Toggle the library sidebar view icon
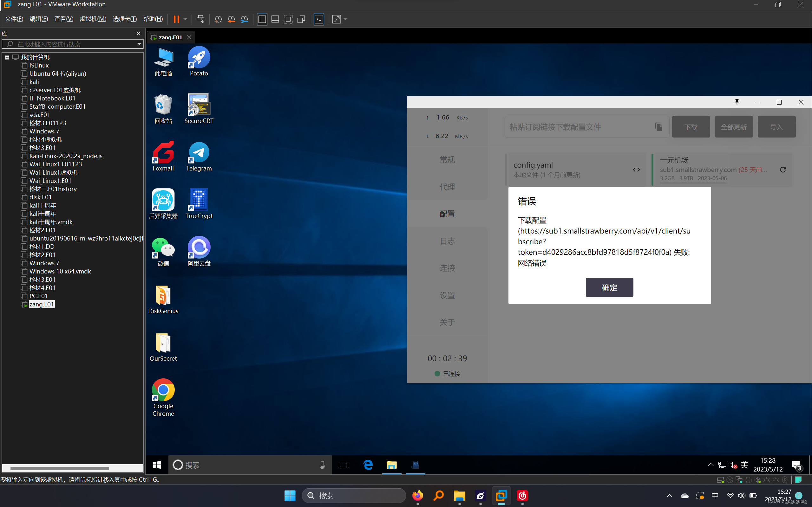Screen dimensions: 812x507 coord(262,19)
